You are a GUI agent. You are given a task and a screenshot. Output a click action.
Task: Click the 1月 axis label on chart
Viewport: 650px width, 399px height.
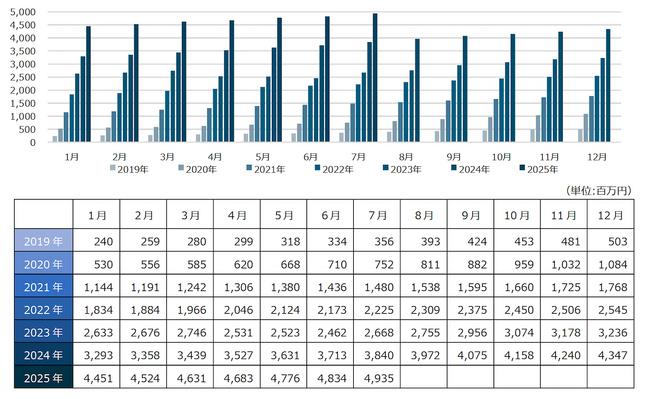point(72,157)
